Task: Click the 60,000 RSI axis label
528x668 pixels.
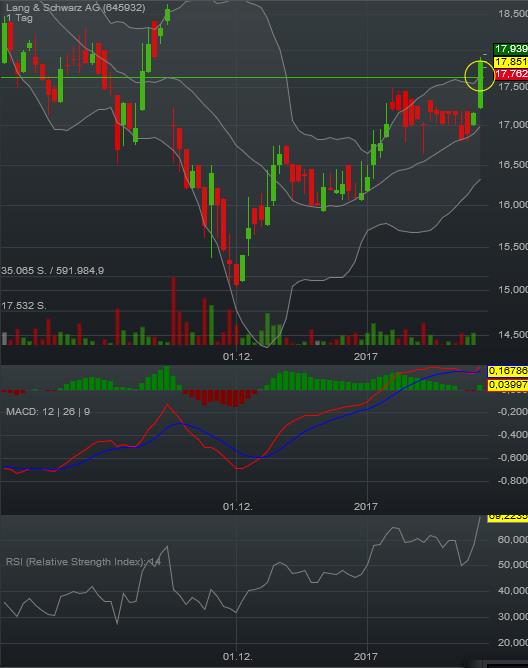Action: [x=513, y=540]
